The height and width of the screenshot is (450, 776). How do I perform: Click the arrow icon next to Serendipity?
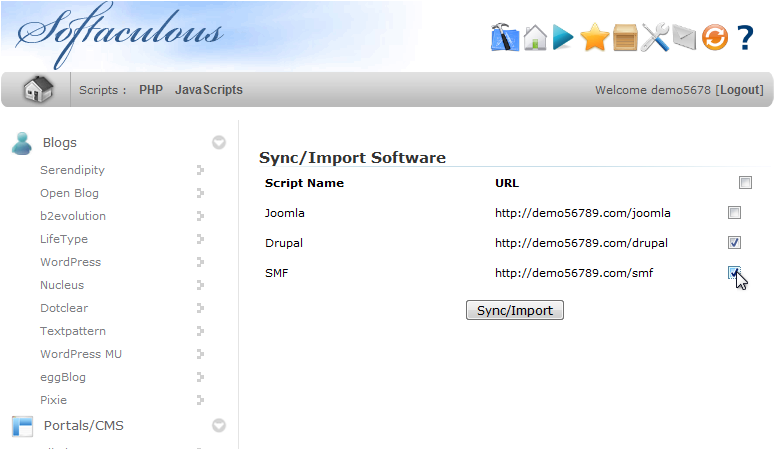pyautogui.click(x=200, y=170)
